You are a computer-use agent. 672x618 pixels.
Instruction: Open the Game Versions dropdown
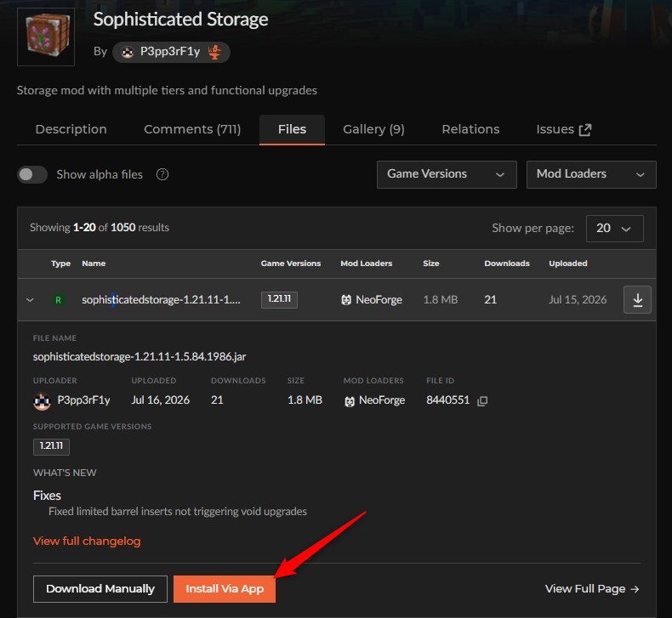pos(447,174)
